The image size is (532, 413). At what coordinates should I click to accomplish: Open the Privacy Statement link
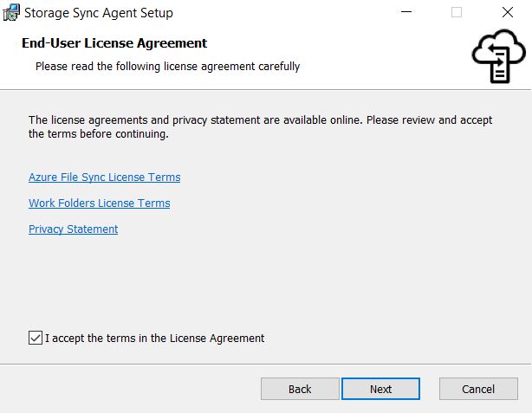(74, 229)
